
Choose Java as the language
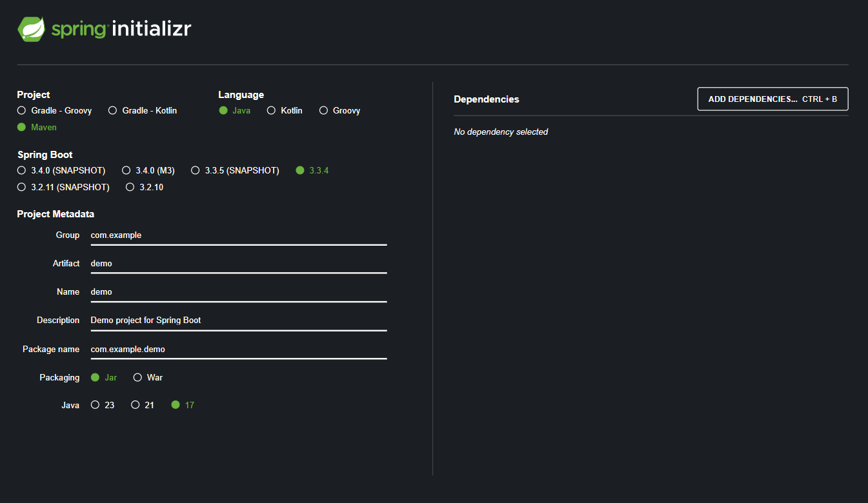pyautogui.click(x=234, y=111)
